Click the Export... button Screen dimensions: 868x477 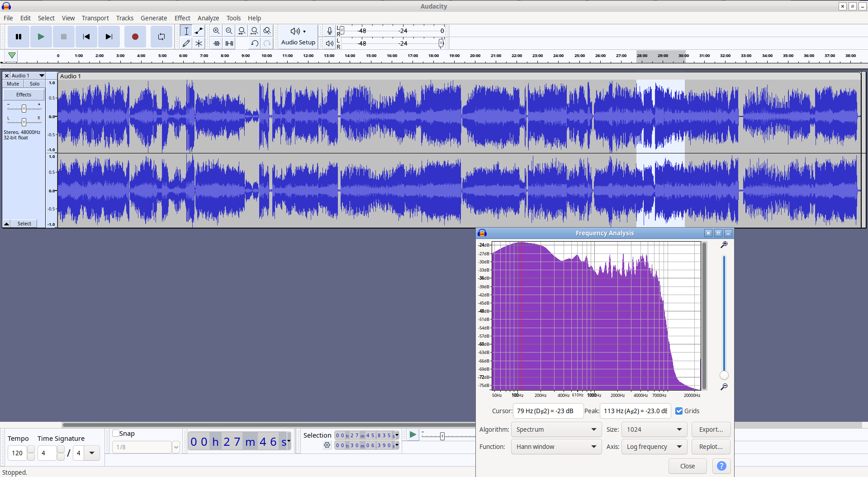point(711,429)
